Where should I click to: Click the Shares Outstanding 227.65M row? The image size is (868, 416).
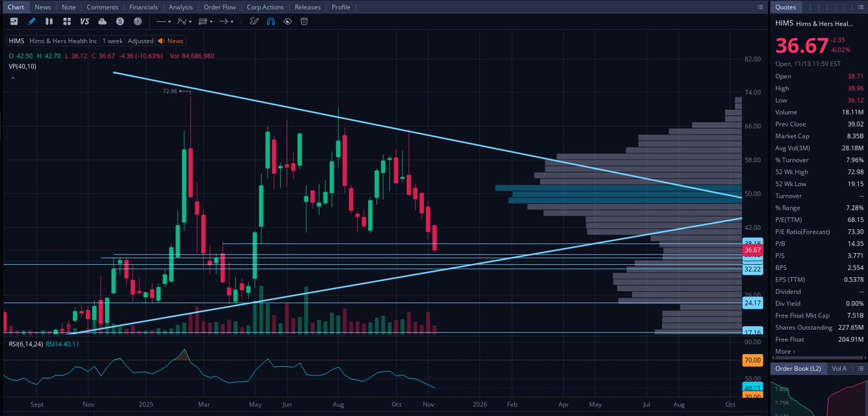point(819,328)
